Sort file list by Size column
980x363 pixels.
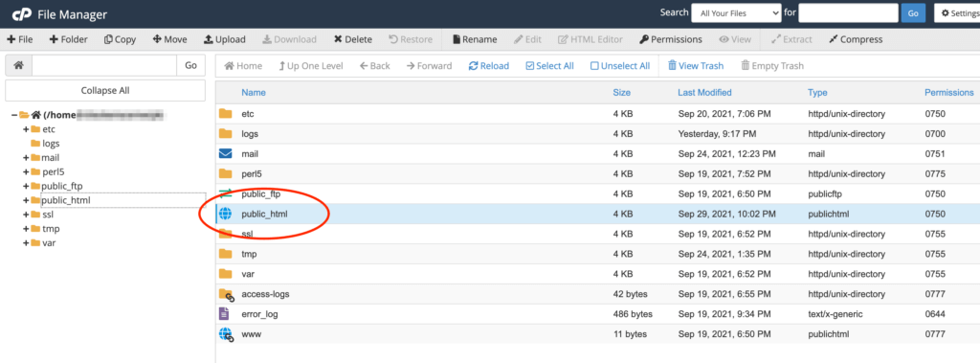621,93
